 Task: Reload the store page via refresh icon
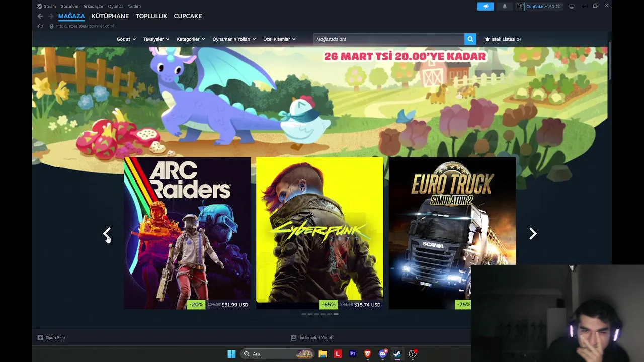[x=40, y=26]
